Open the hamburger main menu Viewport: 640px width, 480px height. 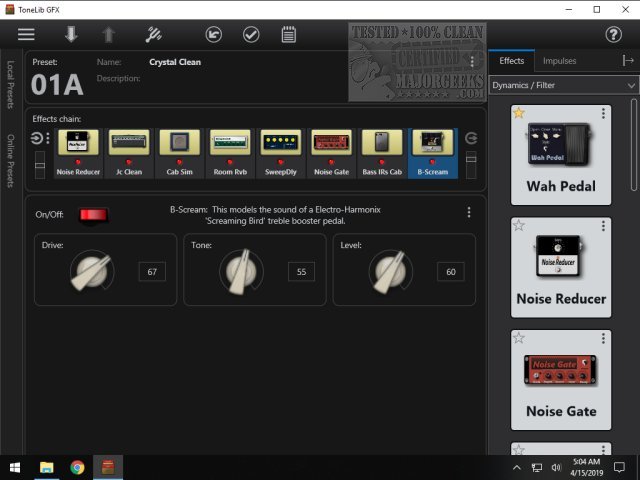click(x=26, y=34)
